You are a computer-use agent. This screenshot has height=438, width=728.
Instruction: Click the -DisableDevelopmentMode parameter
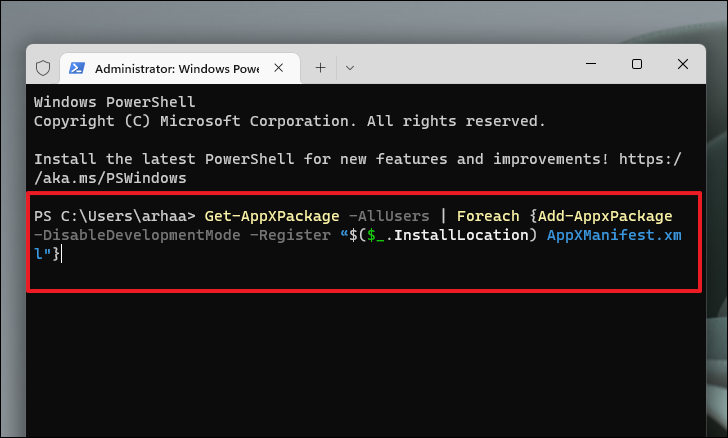(137, 235)
